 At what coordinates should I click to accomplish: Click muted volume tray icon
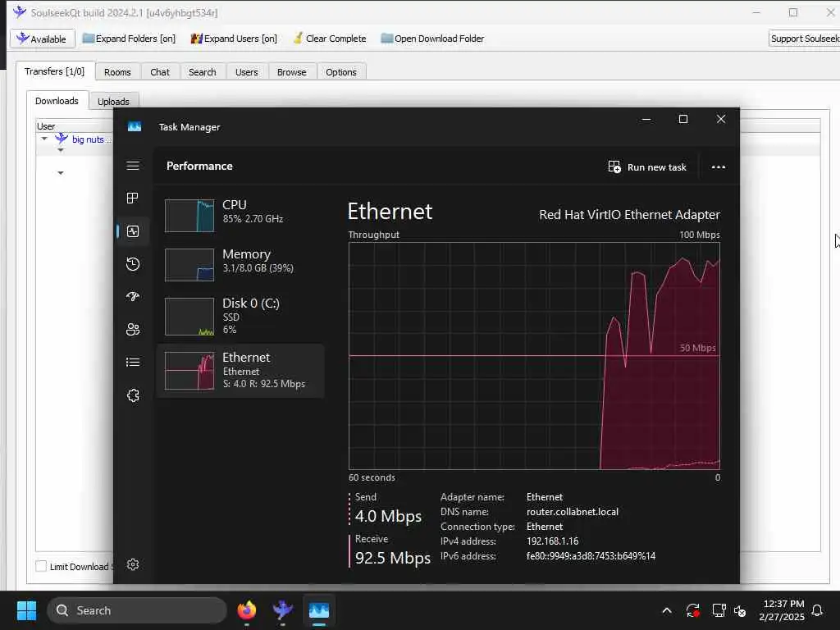pyautogui.click(x=740, y=610)
